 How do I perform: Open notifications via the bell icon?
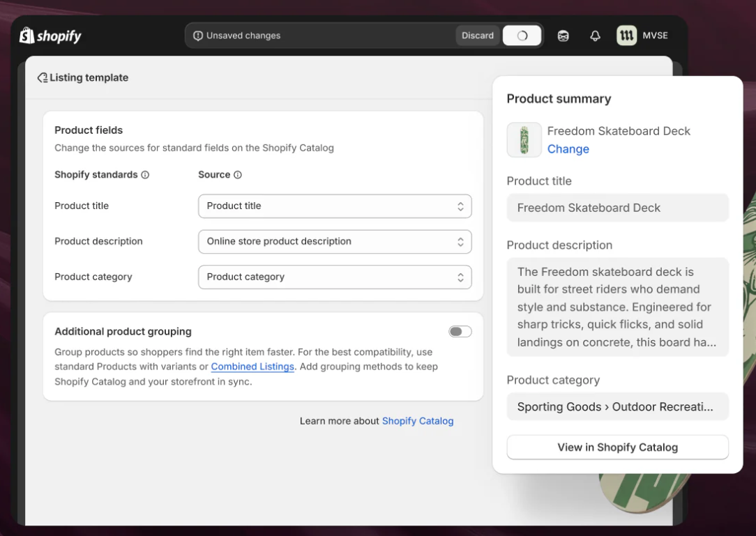click(595, 36)
